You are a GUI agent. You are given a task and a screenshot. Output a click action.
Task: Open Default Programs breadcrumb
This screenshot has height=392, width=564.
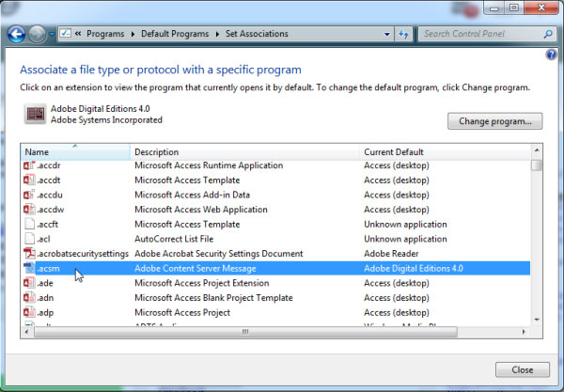(175, 34)
